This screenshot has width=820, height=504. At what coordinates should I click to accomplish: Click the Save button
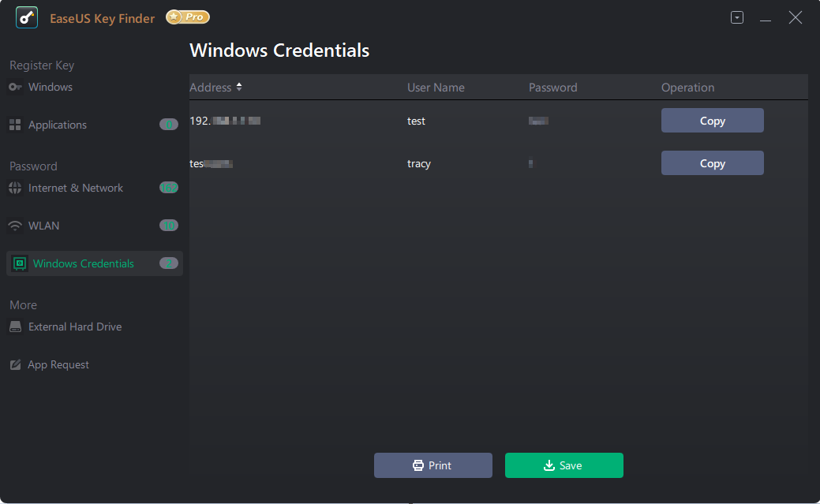pos(564,465)
